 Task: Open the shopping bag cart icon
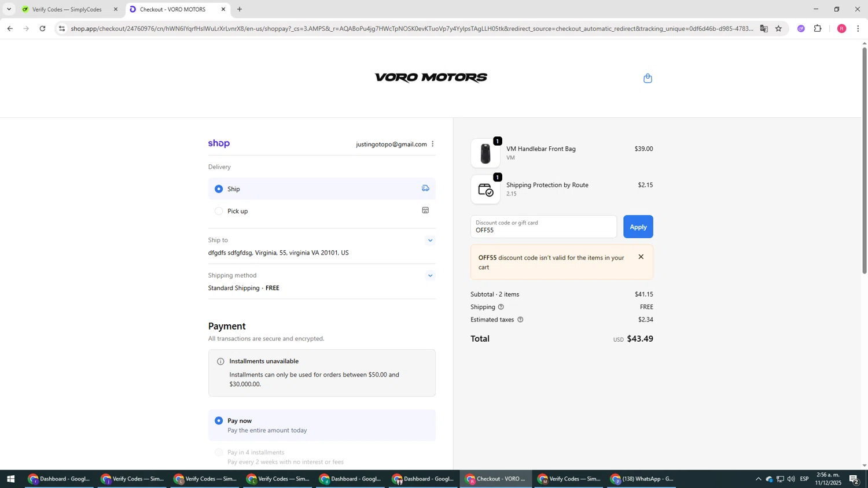[x=648, y=78]
